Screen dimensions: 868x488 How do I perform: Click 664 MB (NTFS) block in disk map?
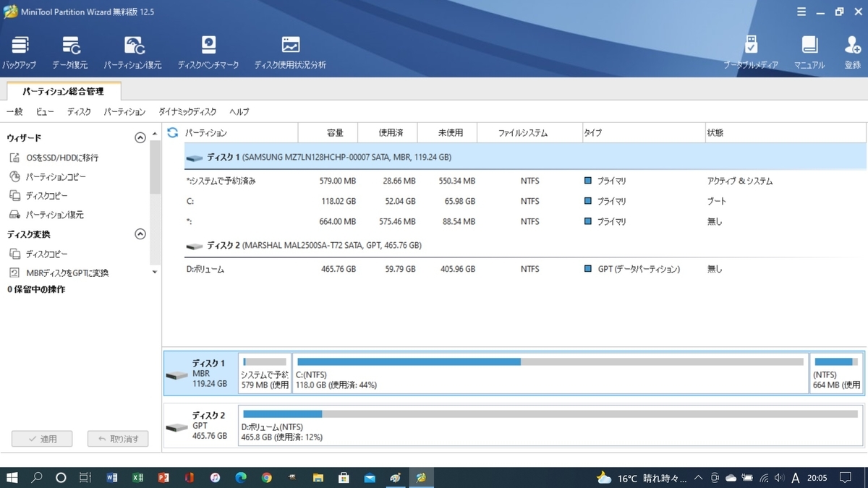(x=836, y=373)
